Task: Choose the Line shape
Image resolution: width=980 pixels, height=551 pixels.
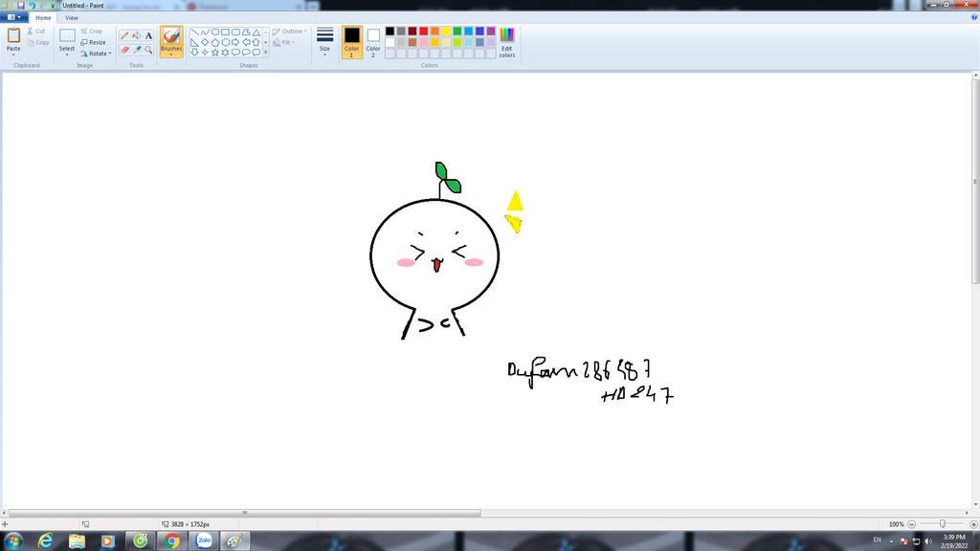Action: [195, 32]
